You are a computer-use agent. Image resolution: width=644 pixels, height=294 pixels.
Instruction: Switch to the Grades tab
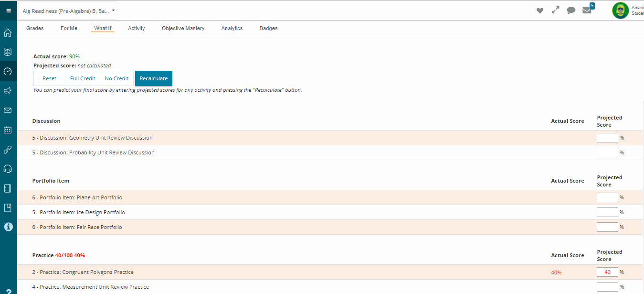click(34, 28)
